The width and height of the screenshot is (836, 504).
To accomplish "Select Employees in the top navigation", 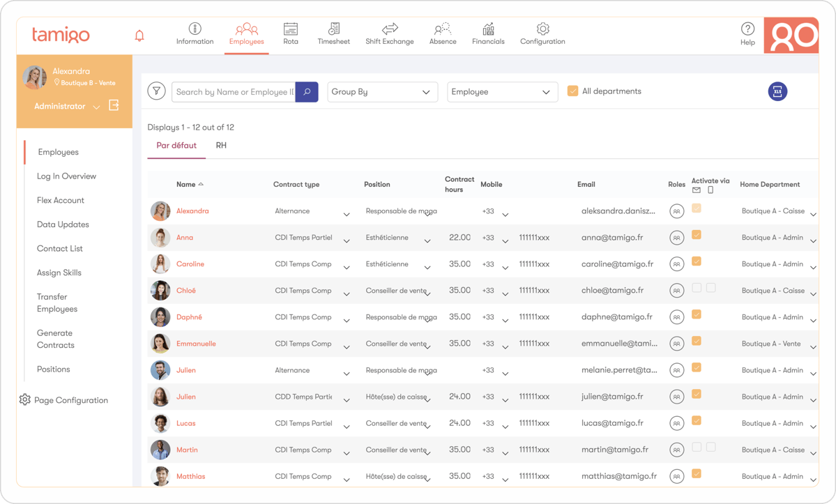I will tap(246, 34).
